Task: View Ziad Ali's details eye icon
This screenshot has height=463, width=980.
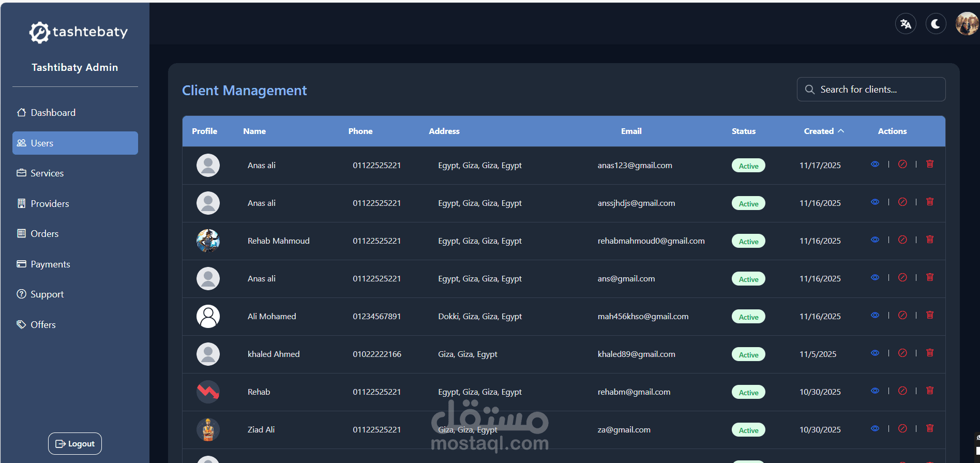Action: pyautogui.click(x=875, y=428)
